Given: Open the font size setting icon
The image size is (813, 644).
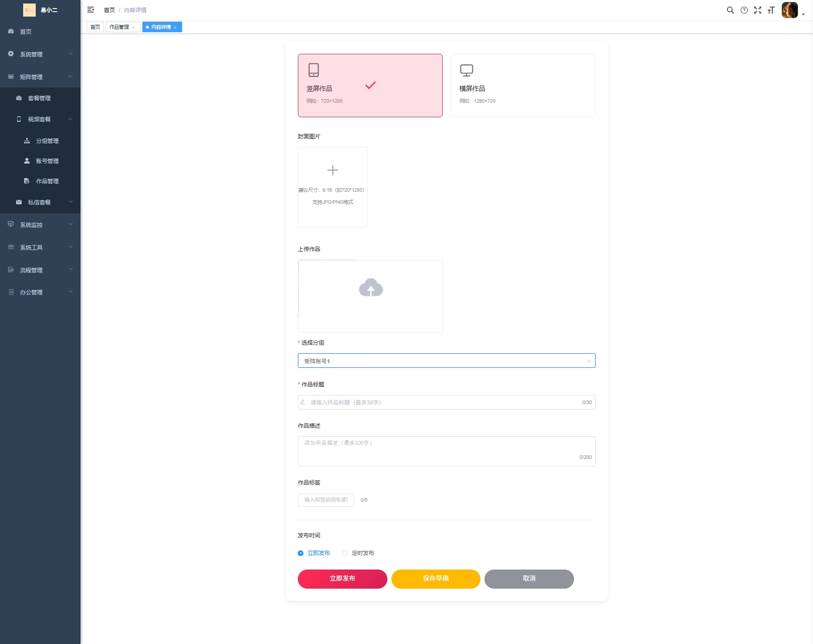Looking at the screenshot, I should pyautogui.click(x=771, y=10).
